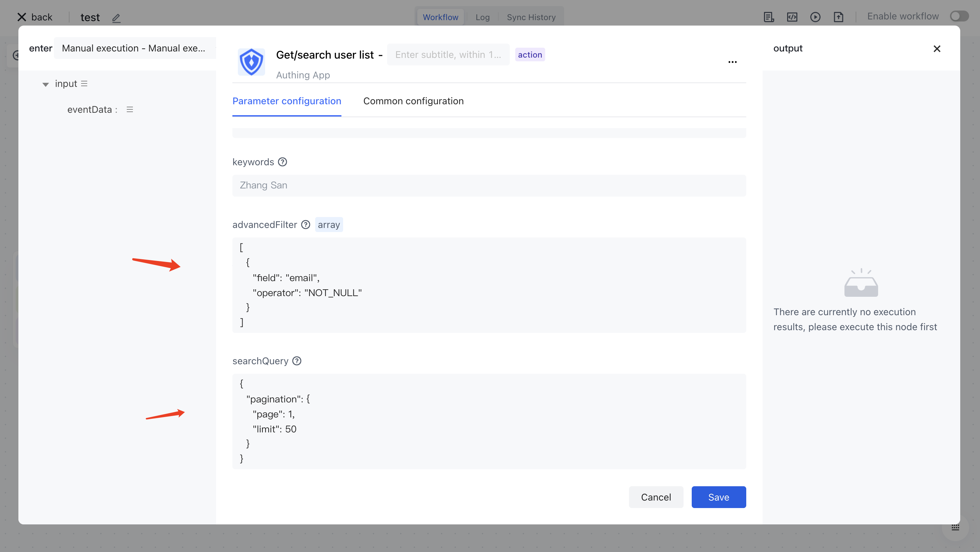Collapse the input tree node arrow
The width and height of the screenshot is (980, 552).
click(46, 85)
